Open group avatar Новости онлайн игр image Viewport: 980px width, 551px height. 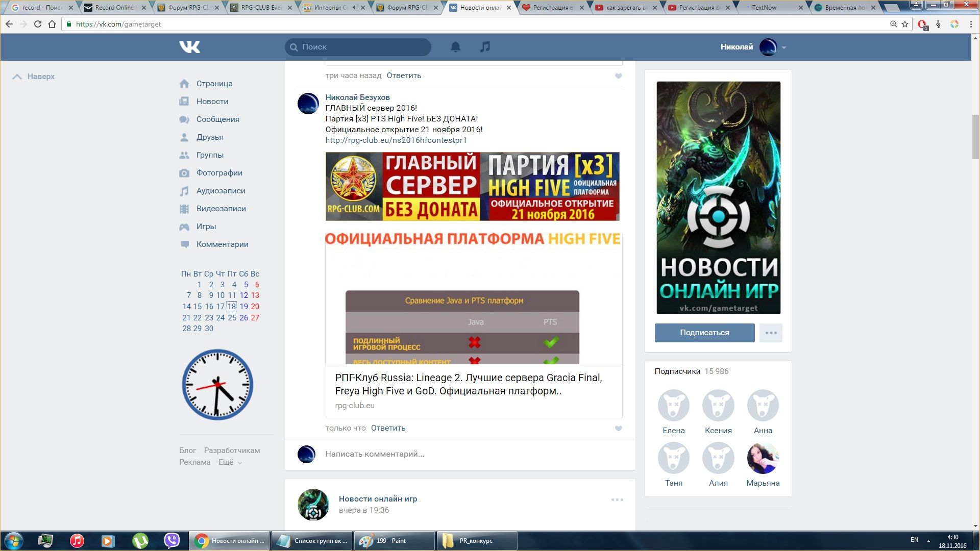click(x=718, y=197)
